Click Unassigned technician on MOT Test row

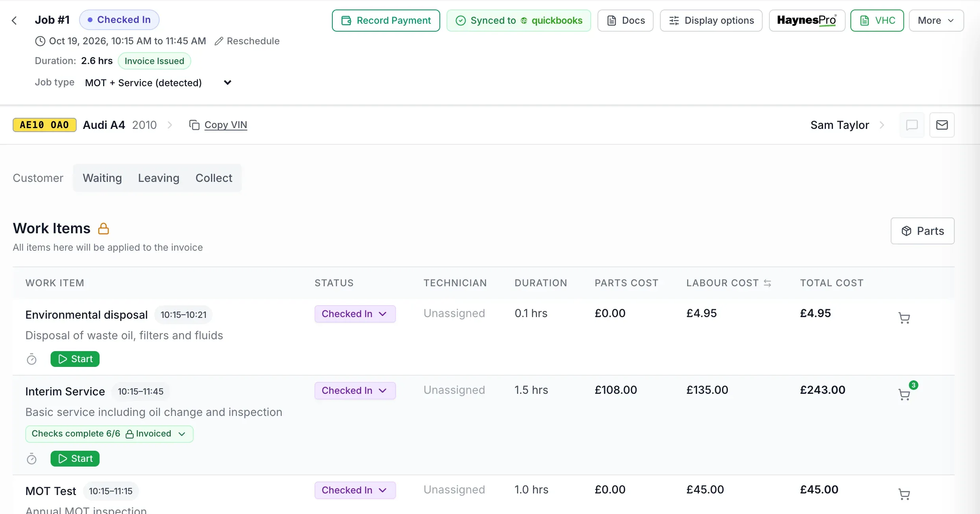[454, 489]
